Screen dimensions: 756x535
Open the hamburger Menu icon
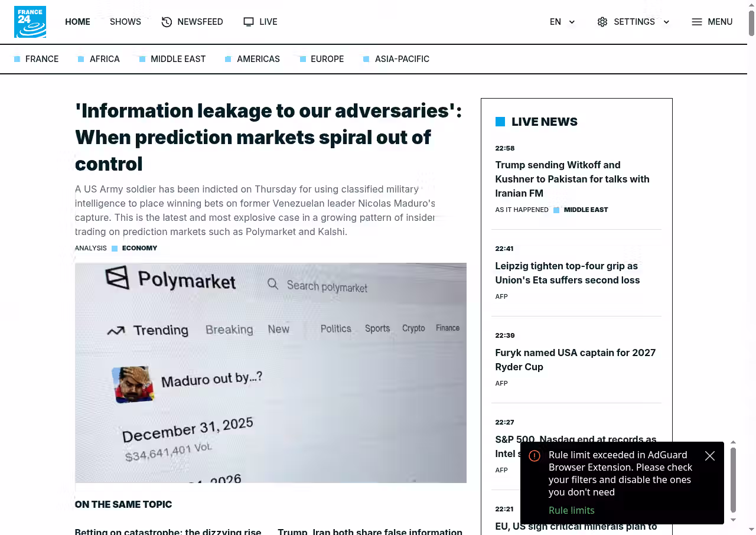click(x=697, y=22)
